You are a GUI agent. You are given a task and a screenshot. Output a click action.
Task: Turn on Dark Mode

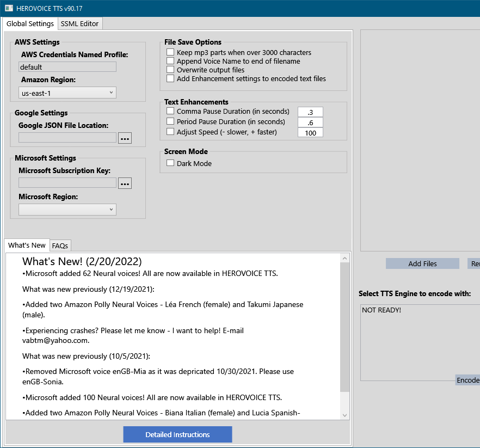pyautogui.click(x=170, y=163)
